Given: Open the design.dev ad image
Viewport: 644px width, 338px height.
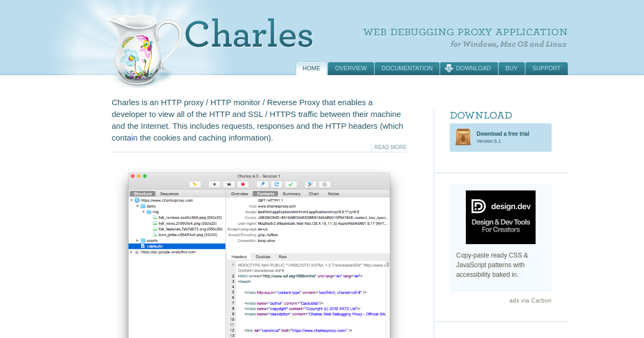Looking at the screenshot, I should [501, 217].
